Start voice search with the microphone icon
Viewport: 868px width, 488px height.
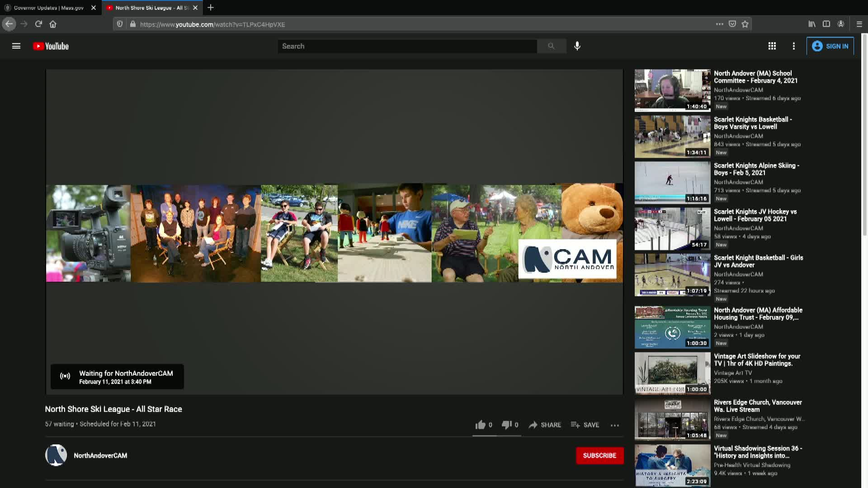coord(577,46)
